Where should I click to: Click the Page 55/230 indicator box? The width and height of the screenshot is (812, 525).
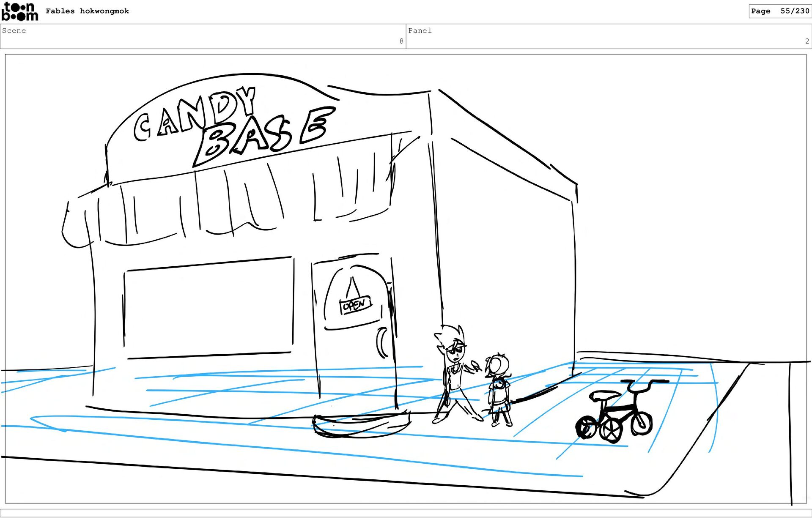coord(779,11)
